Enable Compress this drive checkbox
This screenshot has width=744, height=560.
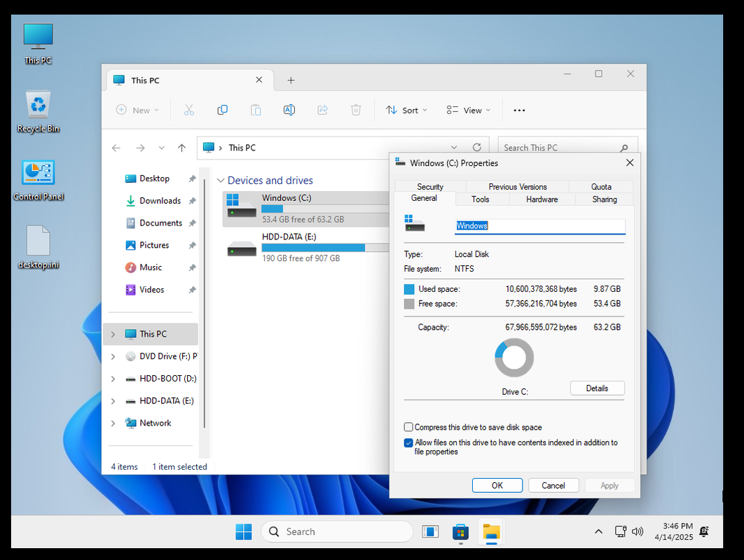point(408,427)
